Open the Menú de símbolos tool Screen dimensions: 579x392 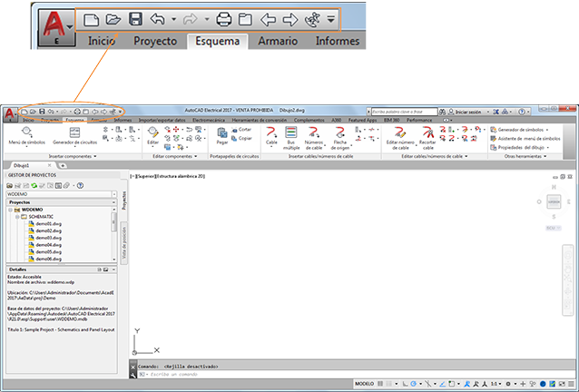coord(27,136)
